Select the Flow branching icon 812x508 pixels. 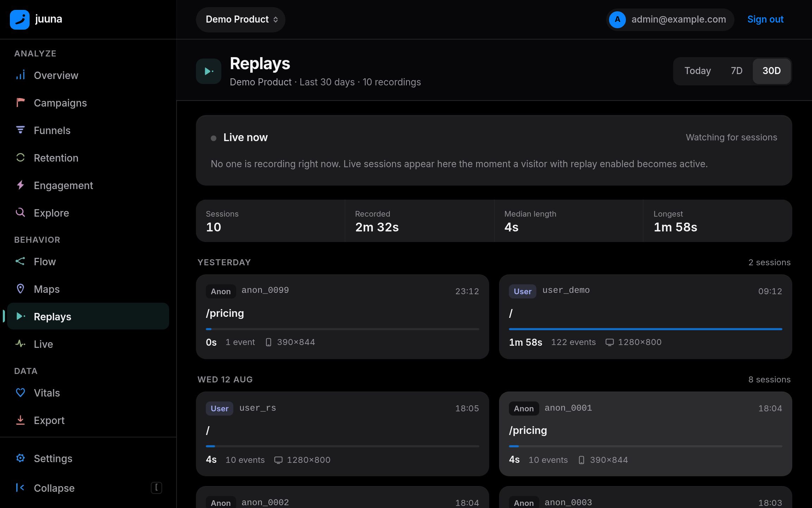(x=20, y=261)
